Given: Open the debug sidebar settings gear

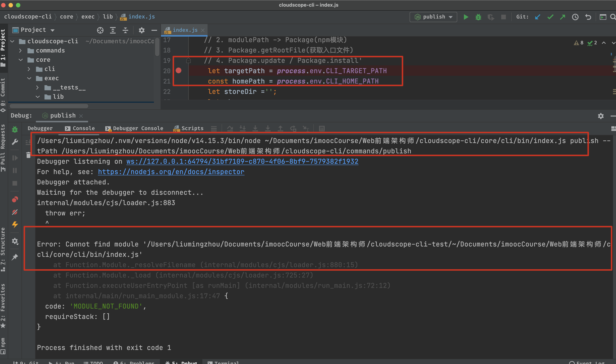Looking at the screenshot, I should [15, 241].
